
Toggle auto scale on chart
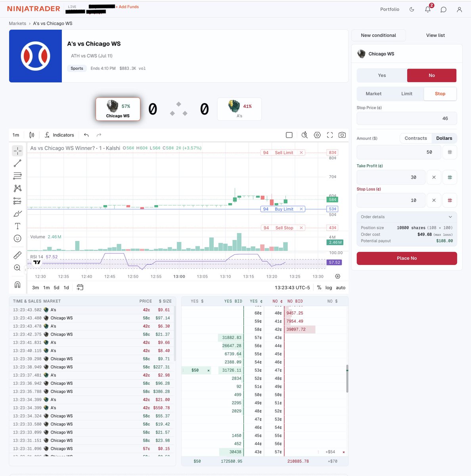click(x=341, y=288)
